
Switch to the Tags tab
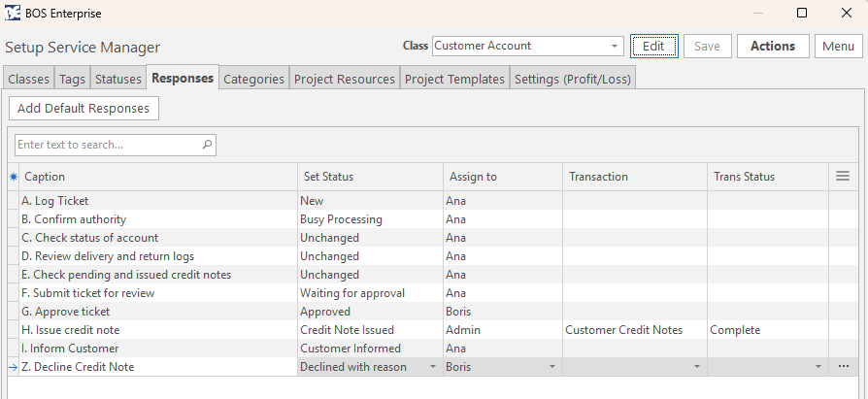tap(72, 80)
